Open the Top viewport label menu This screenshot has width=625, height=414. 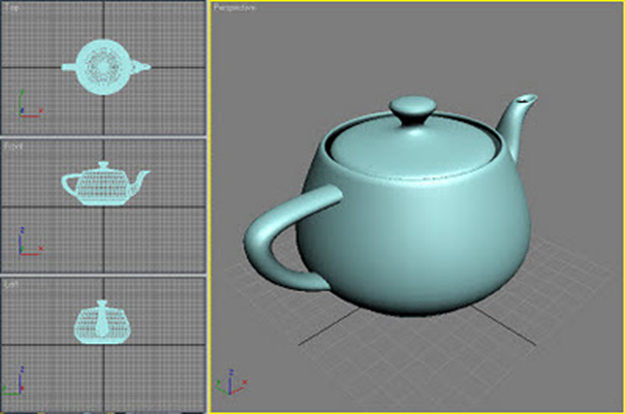[11, 7]
